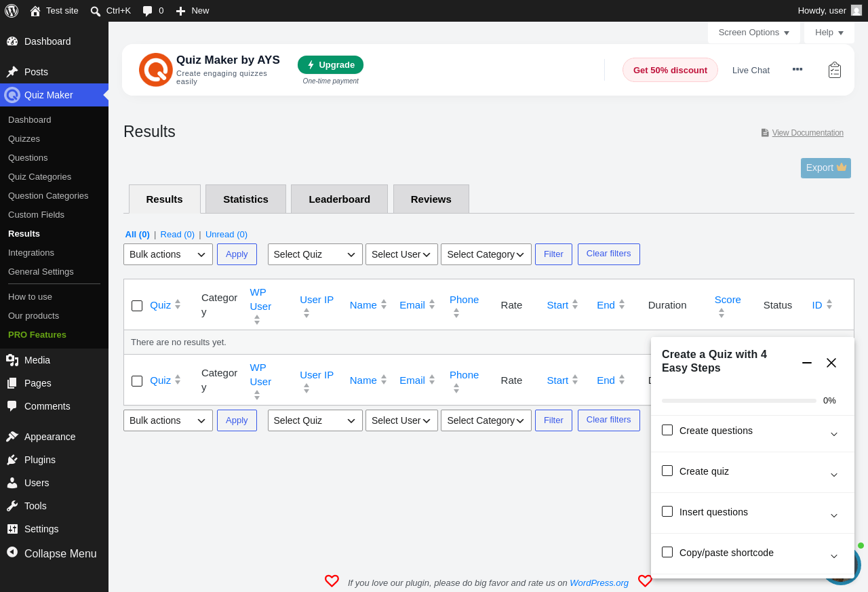Check select-all box in table footer
The width and height of the screenshot is (868, 592).
click(137, 381)
